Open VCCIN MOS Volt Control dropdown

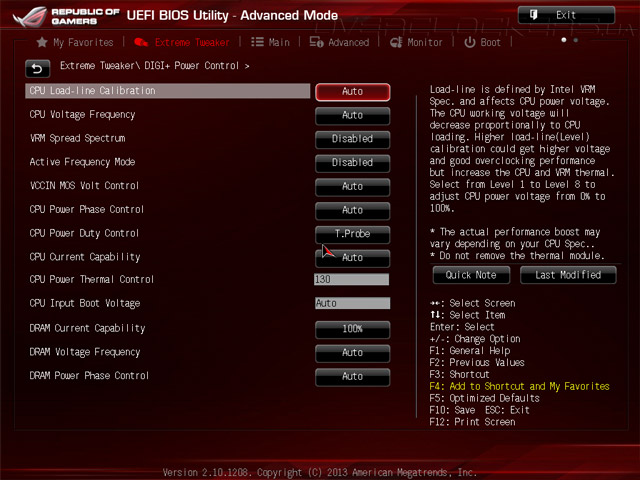pos(353,187)
